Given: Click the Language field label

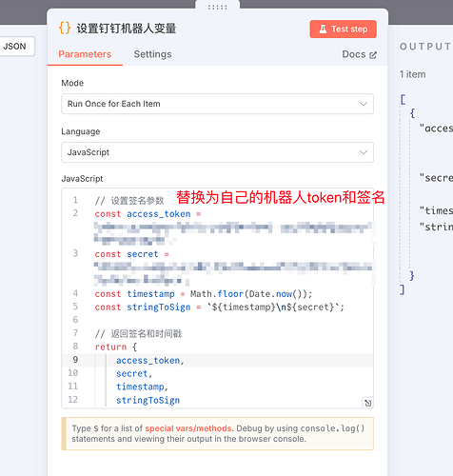Looking at the screenshot, I should [x=81, y=131].
